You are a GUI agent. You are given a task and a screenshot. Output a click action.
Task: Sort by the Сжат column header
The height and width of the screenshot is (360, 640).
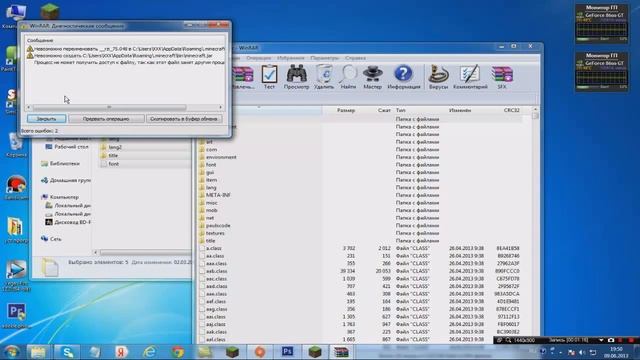click(384, 110)
